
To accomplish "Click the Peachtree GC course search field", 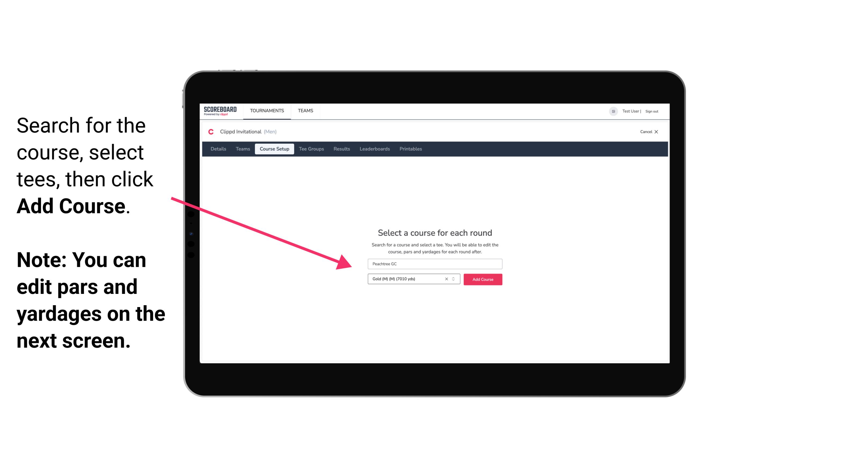I will (x=434, y=263).
